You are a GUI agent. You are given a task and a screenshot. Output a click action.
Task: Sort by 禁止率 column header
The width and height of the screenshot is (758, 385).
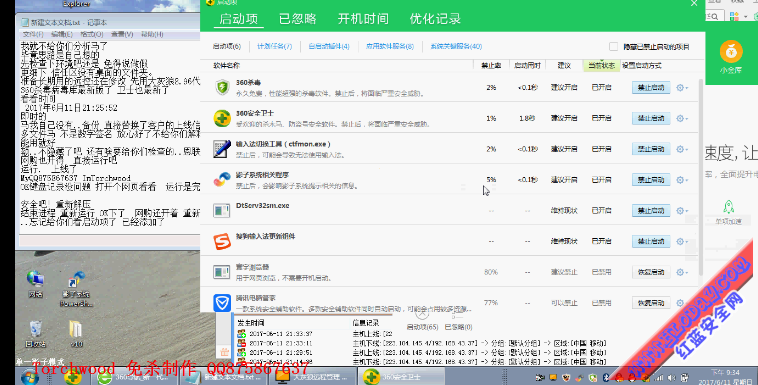point(491,65)
